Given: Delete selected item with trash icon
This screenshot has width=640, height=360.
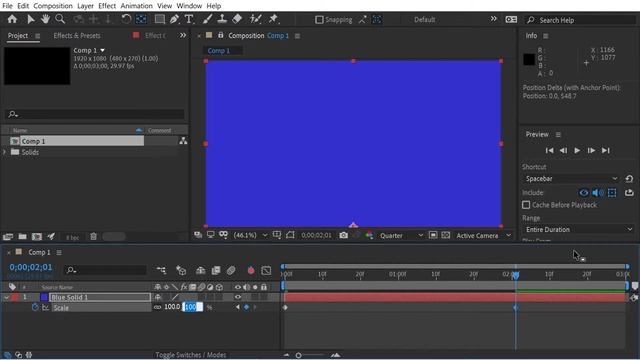Looking at the screenshot, I should [93, 236].
